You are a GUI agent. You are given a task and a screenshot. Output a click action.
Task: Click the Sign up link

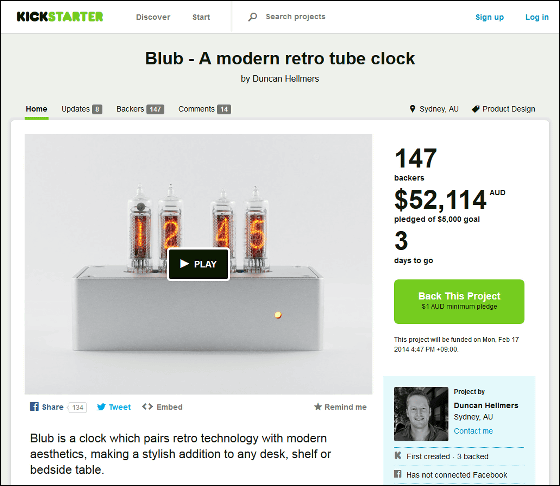[x=489, y=17]
